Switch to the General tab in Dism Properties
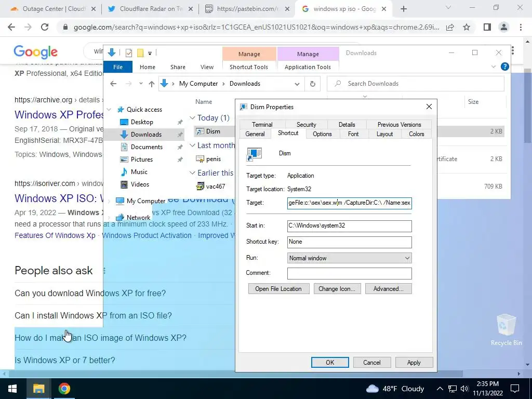The image size is (532, 399). point(255,134)
